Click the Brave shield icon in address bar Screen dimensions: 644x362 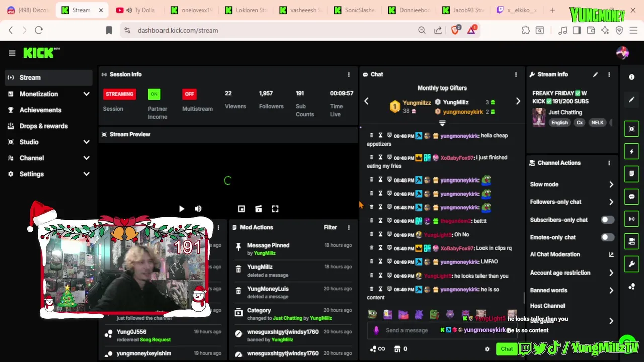[x=455, y=30]
